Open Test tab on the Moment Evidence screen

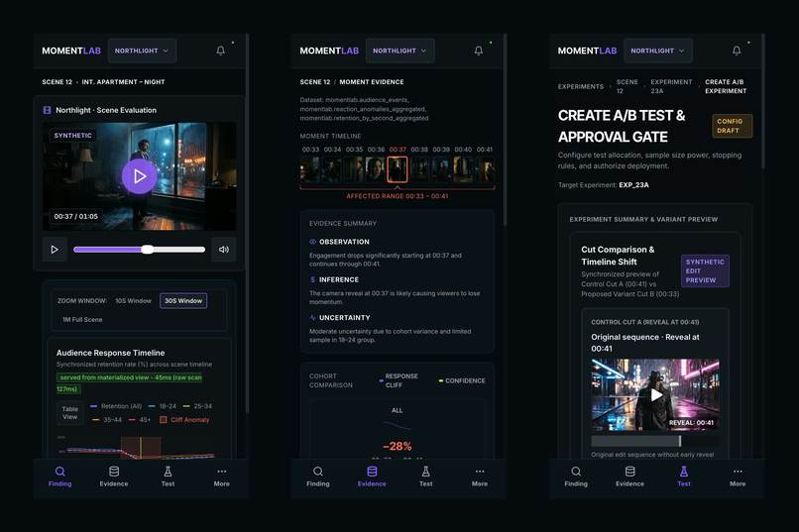[425, 477]
